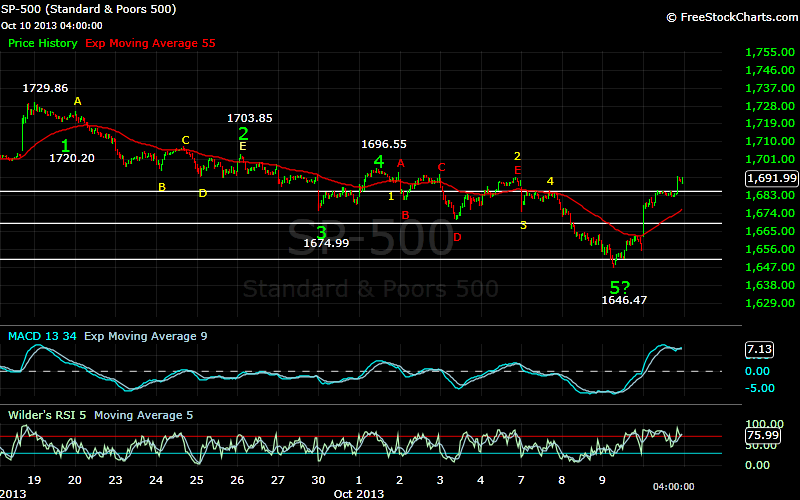Click the green Price History legend label
The image size is (800, 500).
[43, 43]
